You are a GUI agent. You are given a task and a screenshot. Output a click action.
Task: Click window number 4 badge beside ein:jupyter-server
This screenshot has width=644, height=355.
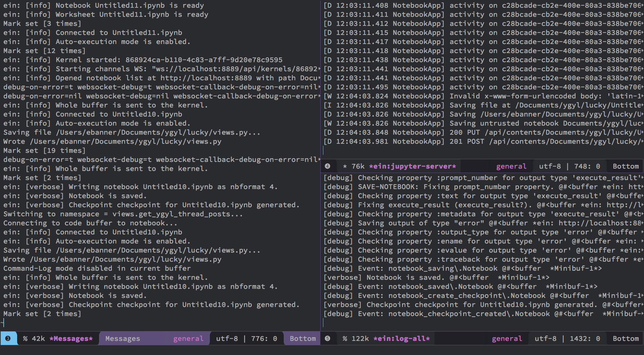click(328, 166)
